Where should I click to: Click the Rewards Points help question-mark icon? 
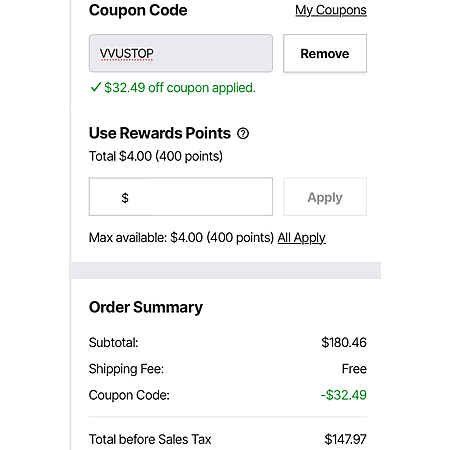point(243,133)
